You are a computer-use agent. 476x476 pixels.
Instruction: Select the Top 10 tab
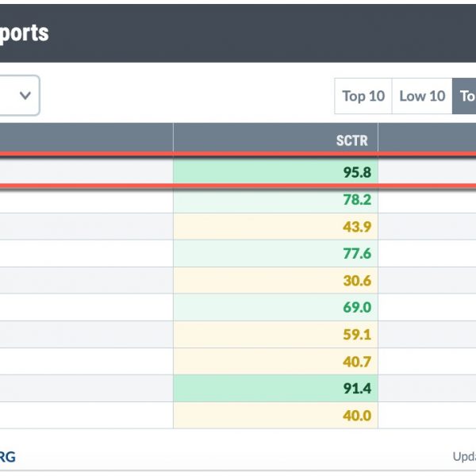363,96
